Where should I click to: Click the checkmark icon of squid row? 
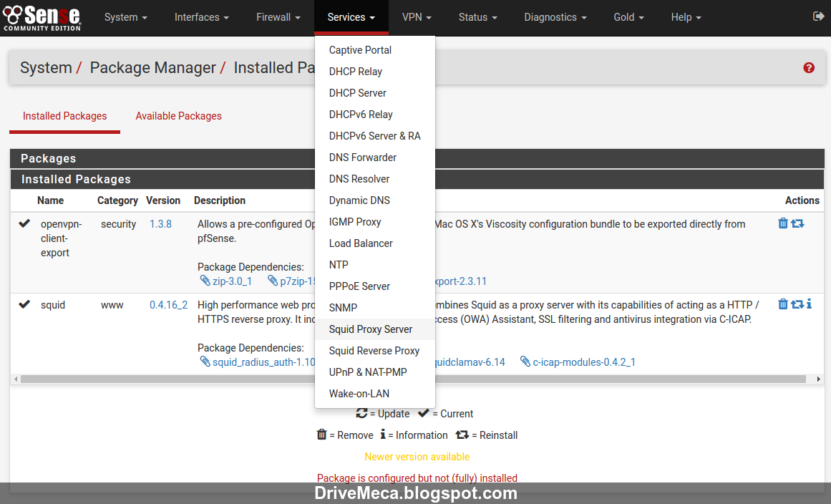(24, 304)
